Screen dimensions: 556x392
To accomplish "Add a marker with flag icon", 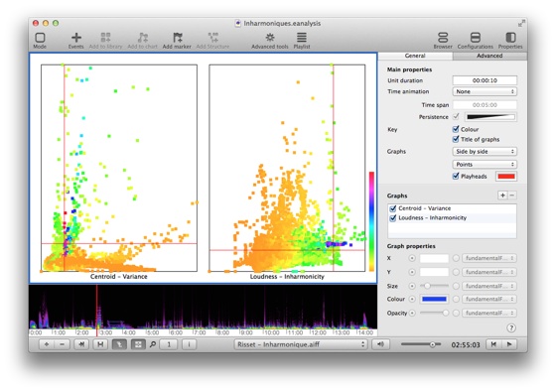I will click(177, 40).
